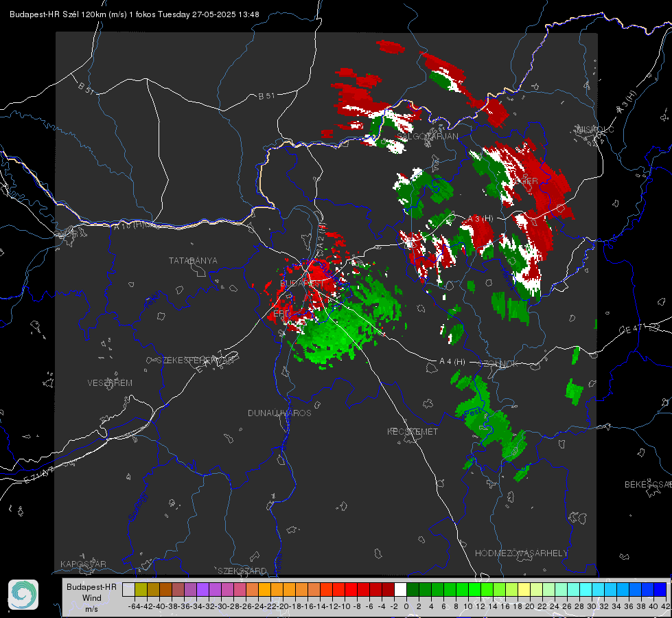672x618 pixels.
Task: Click the EGER city label
Action: (525, 181)
